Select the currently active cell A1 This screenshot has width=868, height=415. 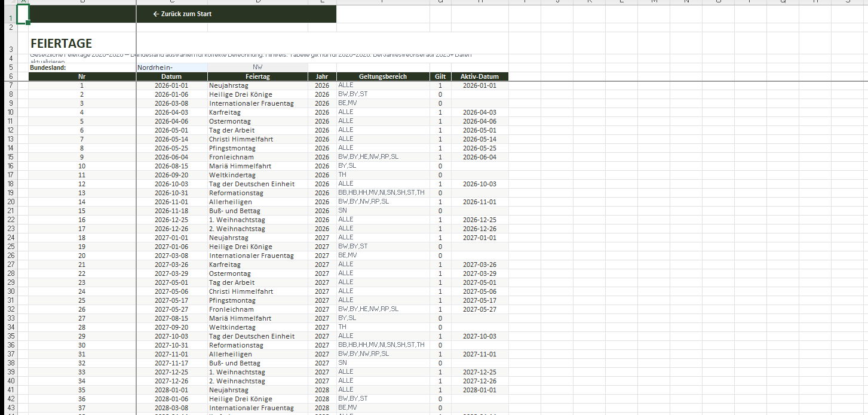click(x=23, y=14)
